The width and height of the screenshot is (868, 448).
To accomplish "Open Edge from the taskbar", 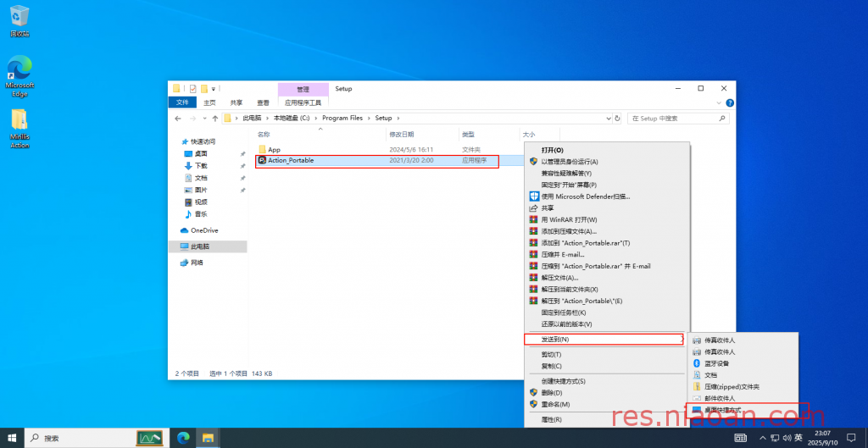I will click(x=183, y=438).
